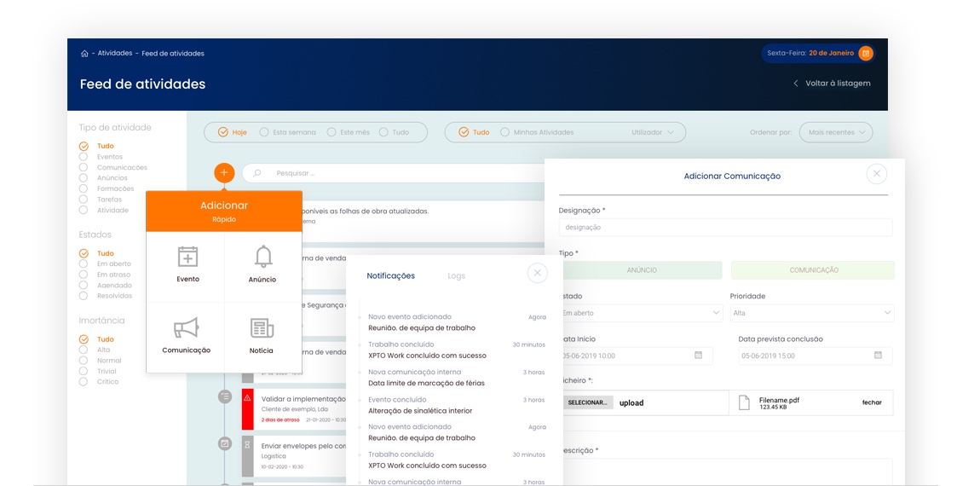Screen dimensions: 980x486
Task: Select Comunicações activity type
Action: pyautogui.click(x=113, y=168)
